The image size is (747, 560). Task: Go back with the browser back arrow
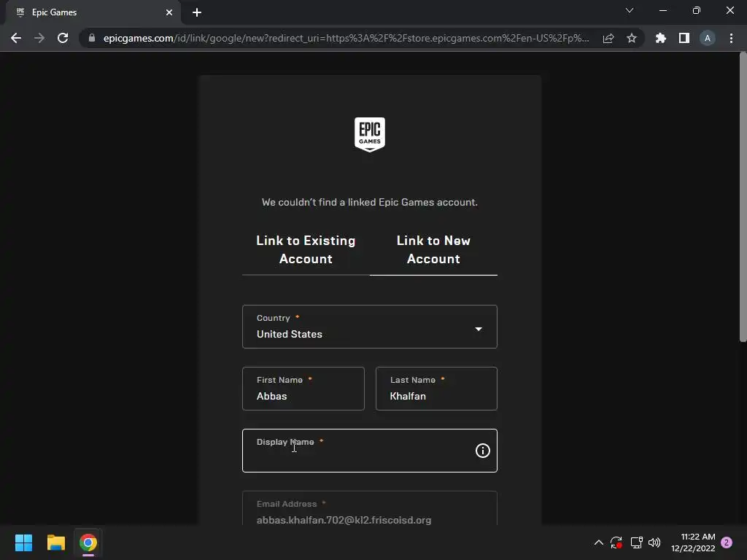point(16,38)
